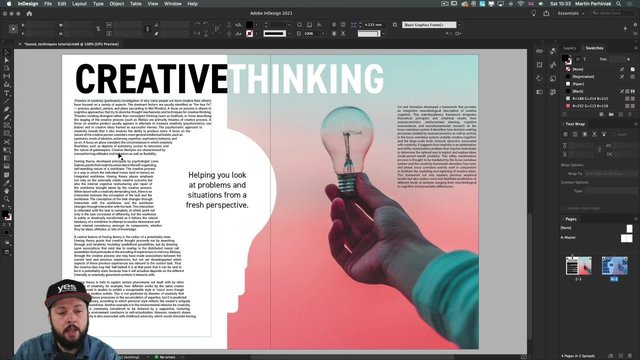The image size is (640, 360).
Task: Open the Basic Graphics Frame style dropdown
Action: [430, 25]
